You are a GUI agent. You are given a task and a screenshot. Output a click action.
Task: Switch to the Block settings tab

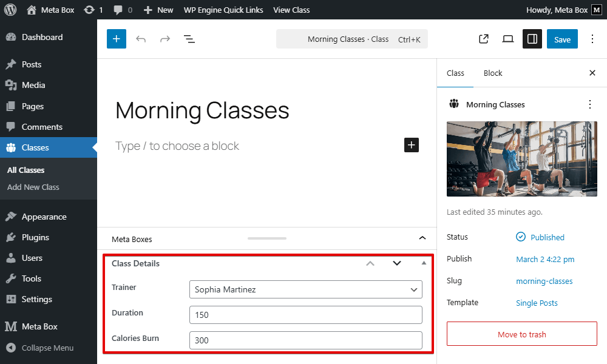click(x=493, y=73)
